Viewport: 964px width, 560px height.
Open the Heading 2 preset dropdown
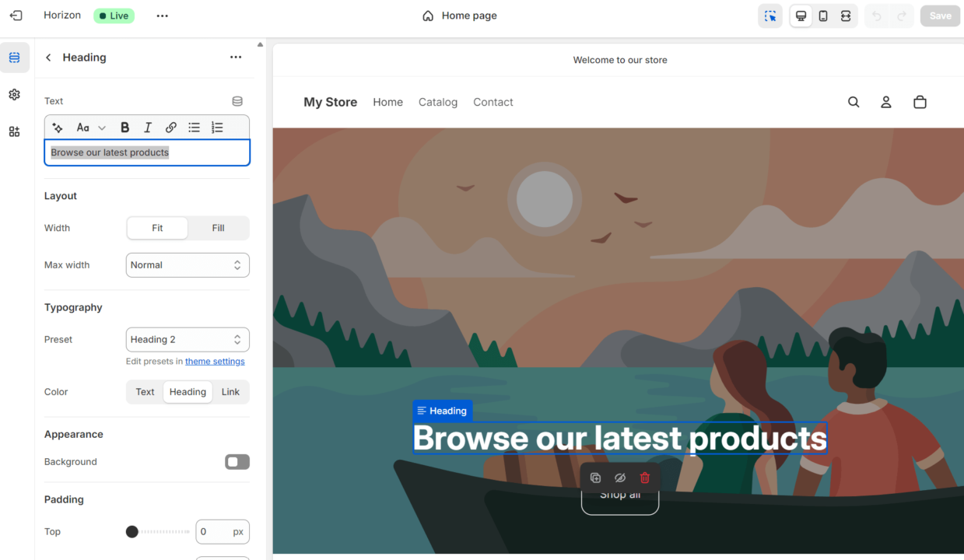188,339
